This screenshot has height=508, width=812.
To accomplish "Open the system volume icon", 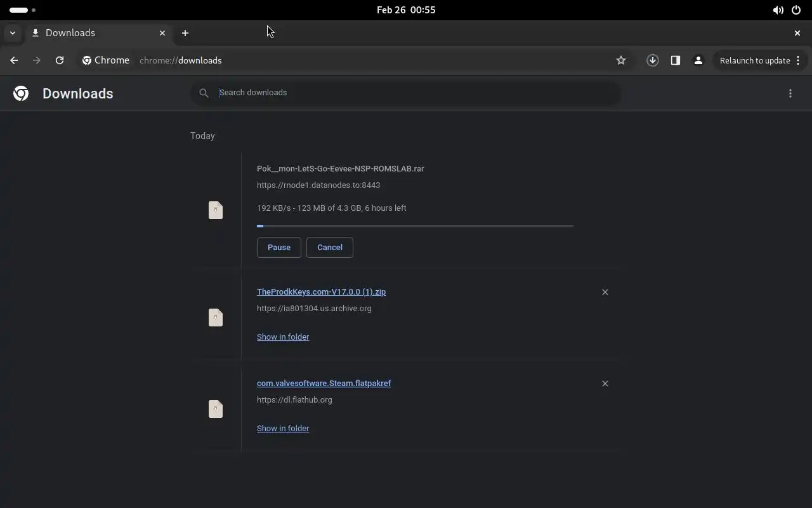I will tap(778, 10).
